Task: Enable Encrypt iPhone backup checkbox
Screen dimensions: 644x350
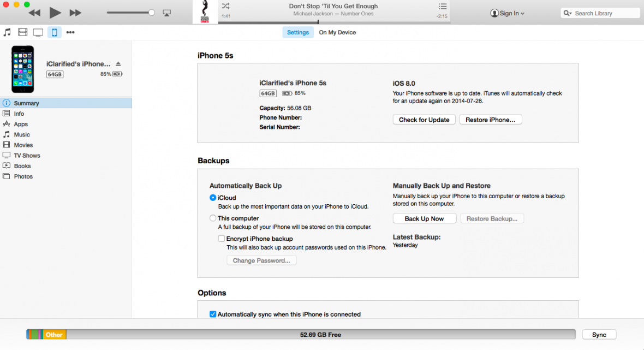Action: point(222,238)
